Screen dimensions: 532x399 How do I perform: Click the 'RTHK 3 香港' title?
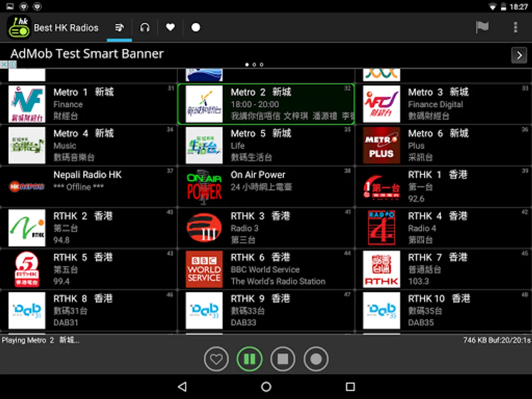[x=261, y=216]
